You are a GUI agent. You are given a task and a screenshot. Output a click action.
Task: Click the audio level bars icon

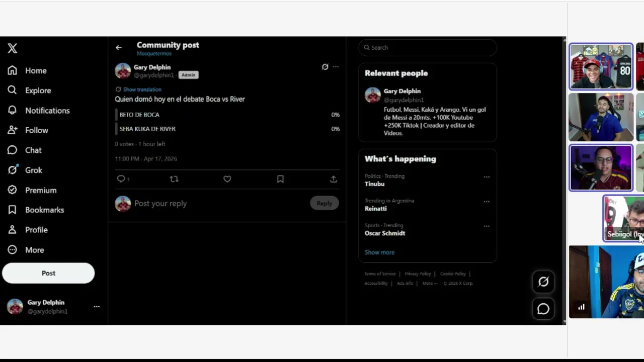click(581, 307)
